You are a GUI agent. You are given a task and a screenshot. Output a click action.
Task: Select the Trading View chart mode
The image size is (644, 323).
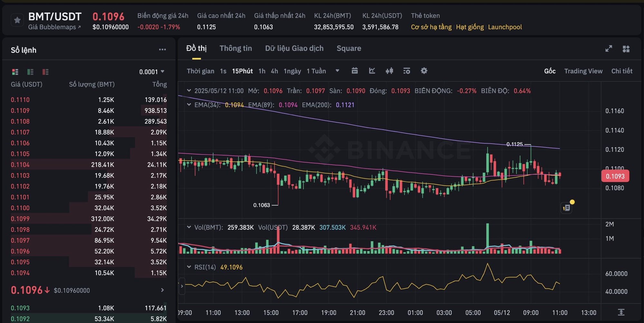point(583,71)
